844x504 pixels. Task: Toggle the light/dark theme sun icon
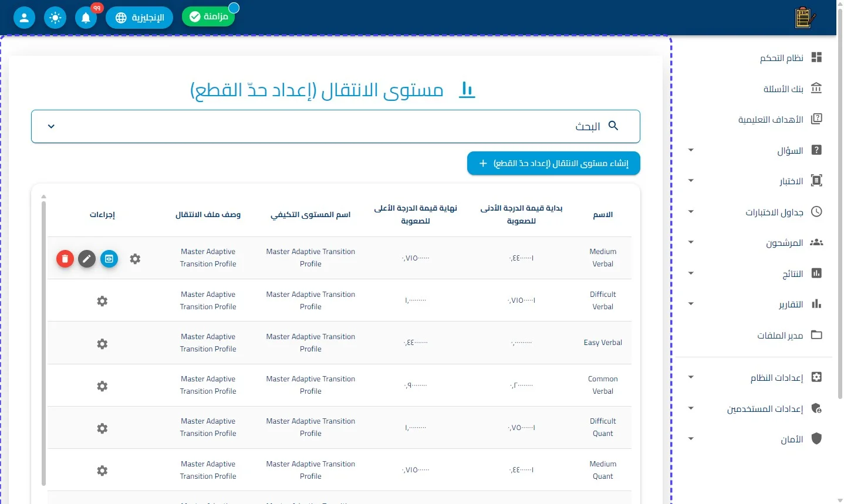[x=55, y=18]
